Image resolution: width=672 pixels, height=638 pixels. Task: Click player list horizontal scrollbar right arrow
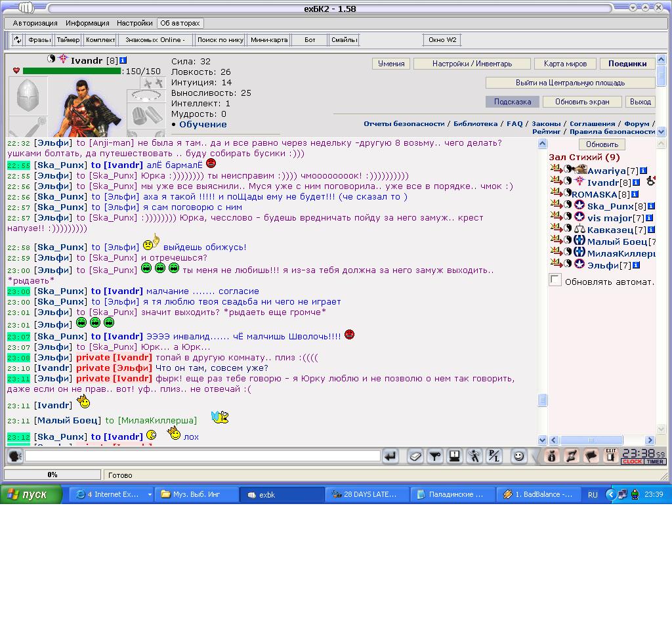click(x=650, y=440)
